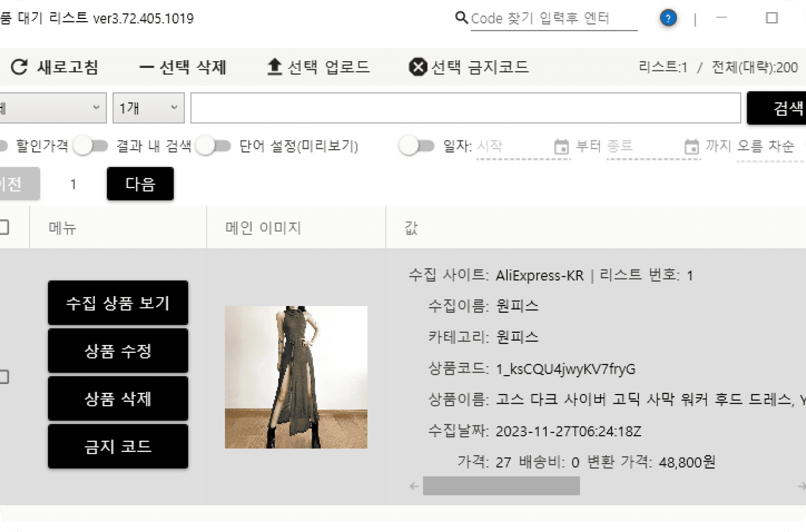806x532 pixels.
Task: Open the end date calendar icon
Action: (x=691, y=146)
